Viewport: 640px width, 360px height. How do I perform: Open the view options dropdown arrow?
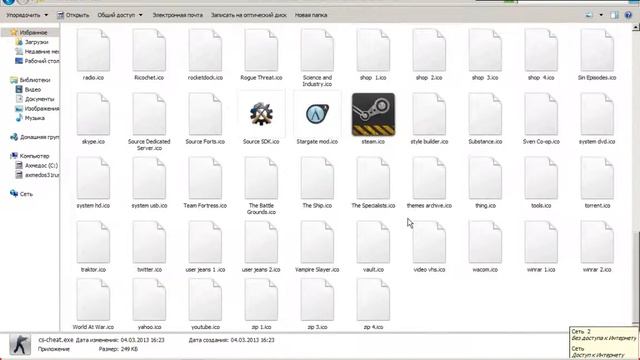pyautogui.click(x=601, y=15)
